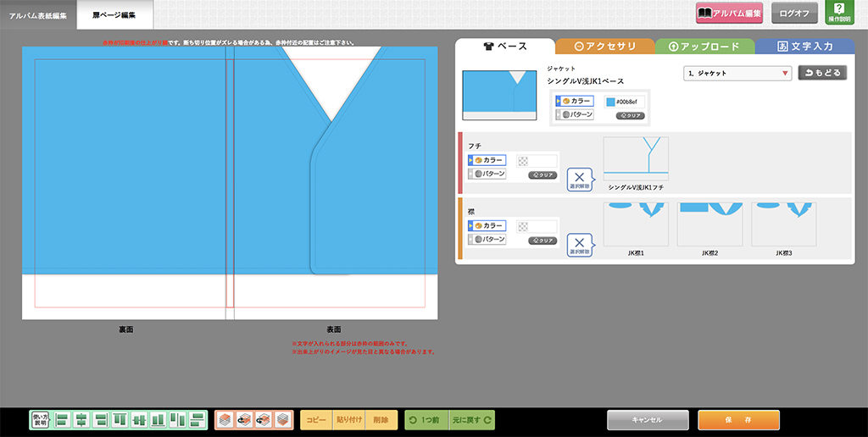
Task: Align objects to horizontal center
Action: click(x=82, y=420)
